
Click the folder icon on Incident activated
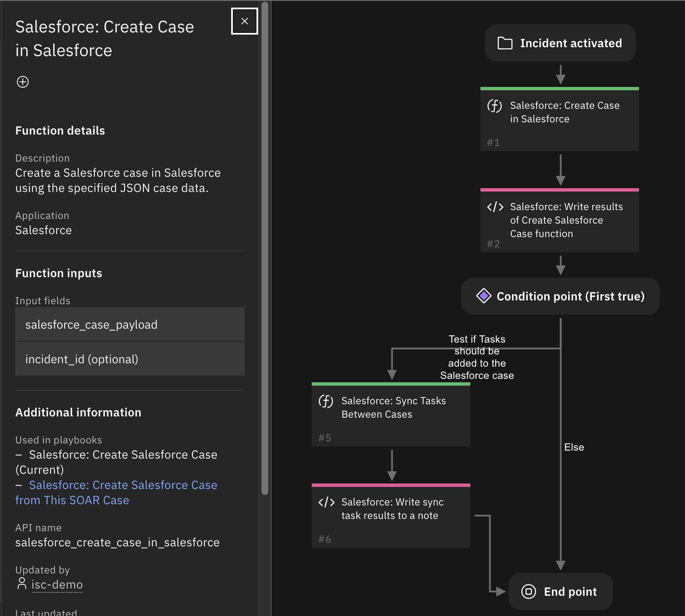[505, 43]
